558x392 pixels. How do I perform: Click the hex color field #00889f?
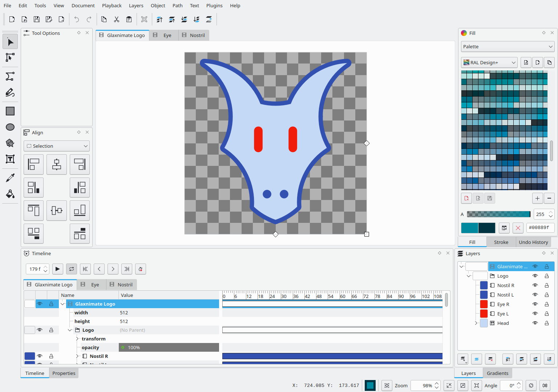[x=540, y=228]
